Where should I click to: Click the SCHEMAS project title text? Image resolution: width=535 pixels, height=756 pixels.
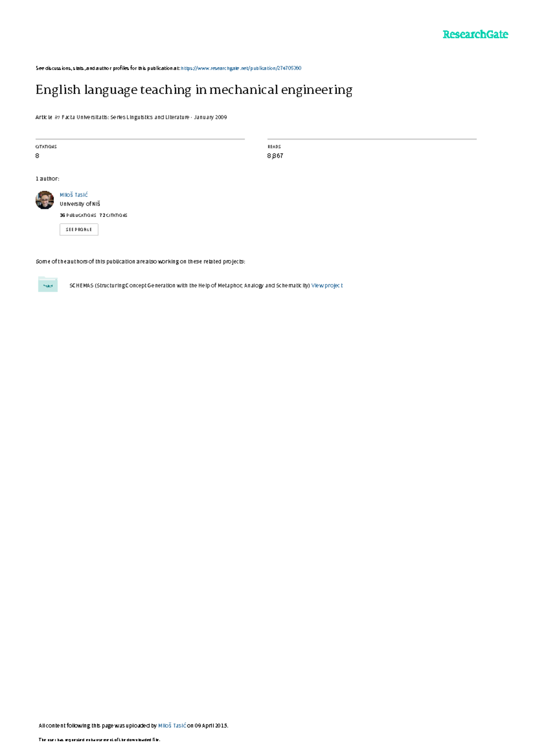[x=189, y=286]
